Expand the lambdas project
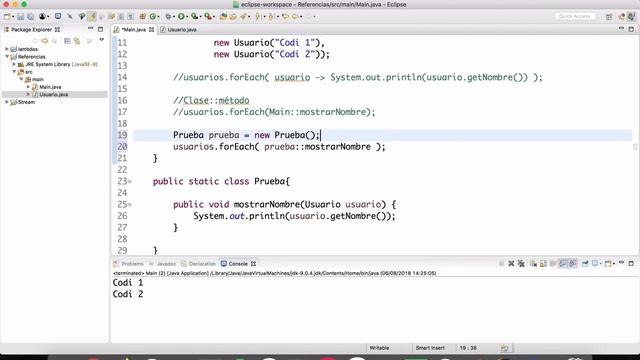Image resolution: width=640 pixels, height=360 pixels. (7, 49)
